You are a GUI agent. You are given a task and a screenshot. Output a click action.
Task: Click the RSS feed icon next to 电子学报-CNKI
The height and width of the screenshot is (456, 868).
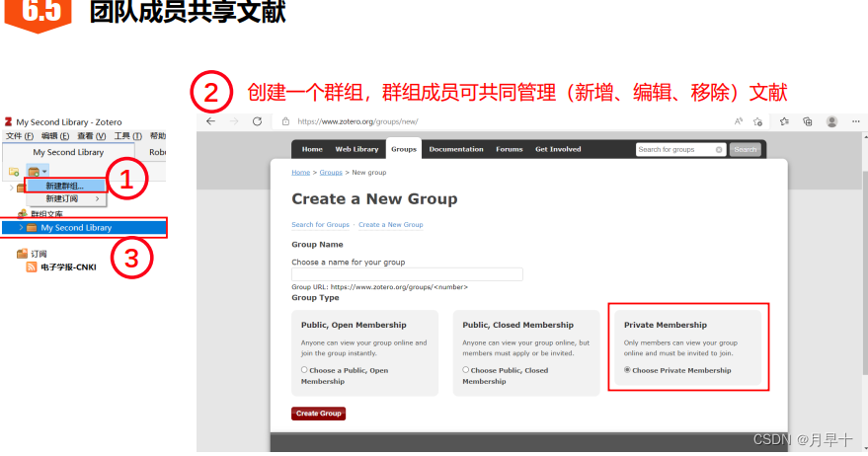tap(32, 267)
